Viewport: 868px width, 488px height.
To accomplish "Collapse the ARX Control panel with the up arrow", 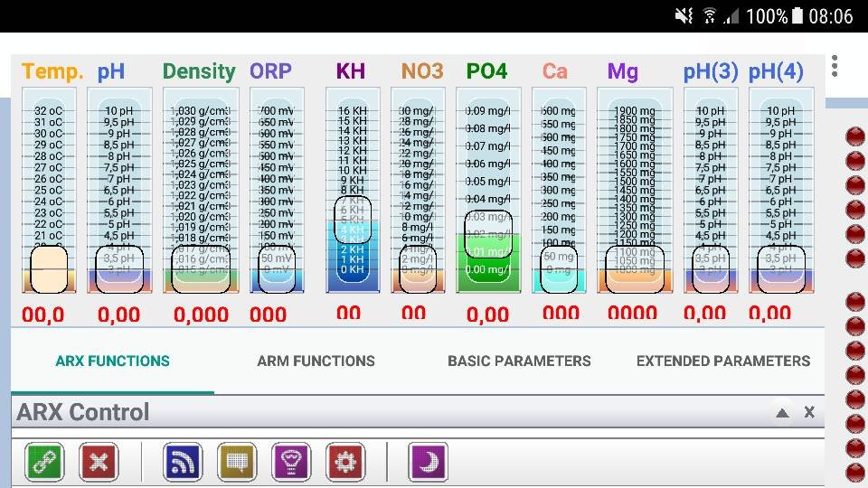I will (782, 413).
